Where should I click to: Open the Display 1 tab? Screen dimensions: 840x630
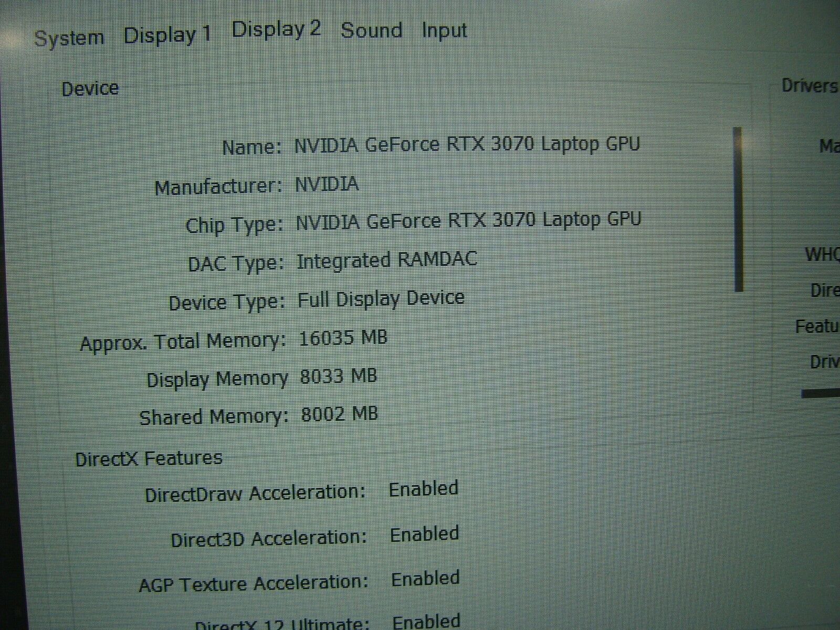[167, 35]
